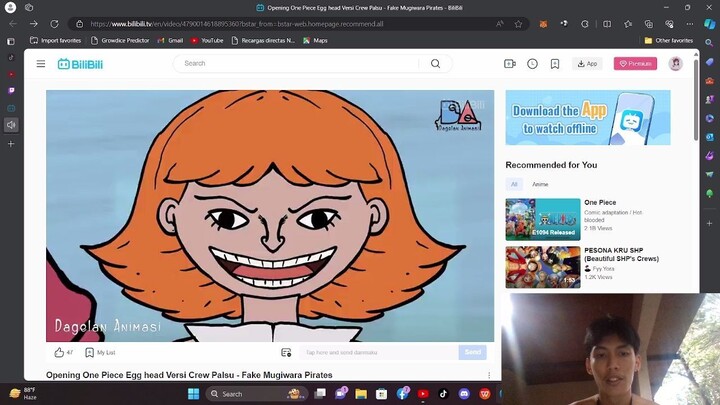Viewport: 720px width, 405px height.
Task: Like the video with thumbs-up icon
Action: (59, 352)
